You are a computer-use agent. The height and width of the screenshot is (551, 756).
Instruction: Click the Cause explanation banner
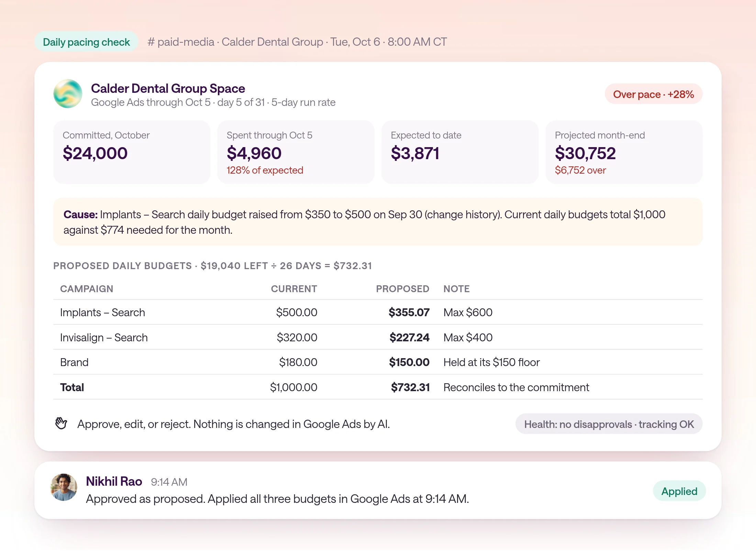click(x=378, y=222)
